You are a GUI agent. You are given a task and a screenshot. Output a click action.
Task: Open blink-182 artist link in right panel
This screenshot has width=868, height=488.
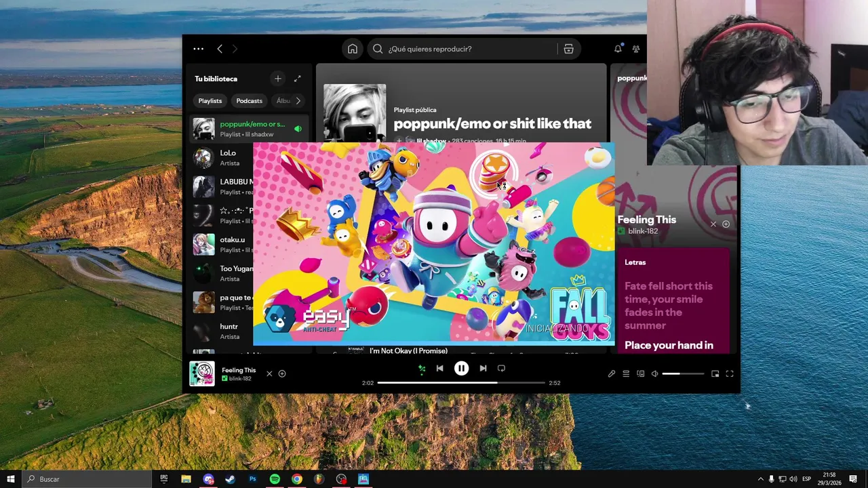(643, 231)
